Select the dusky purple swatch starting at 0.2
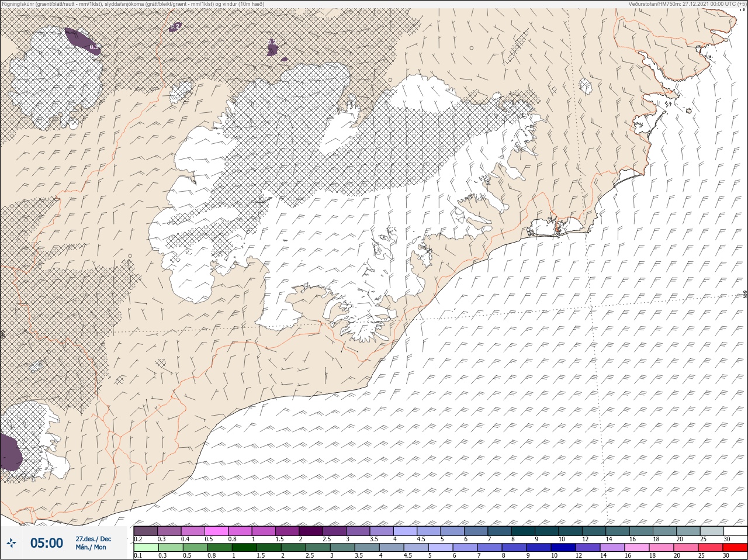 pos(146,531)
